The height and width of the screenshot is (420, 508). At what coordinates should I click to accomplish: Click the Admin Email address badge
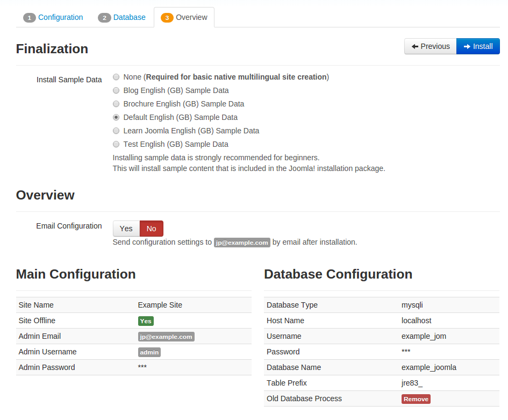coord(166,337)
